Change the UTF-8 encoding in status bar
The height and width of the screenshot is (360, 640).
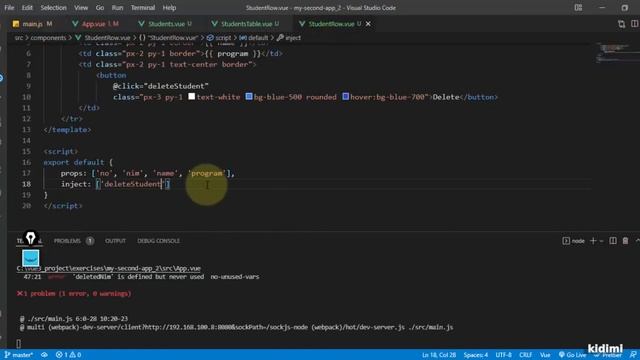(x=503, y=355)
